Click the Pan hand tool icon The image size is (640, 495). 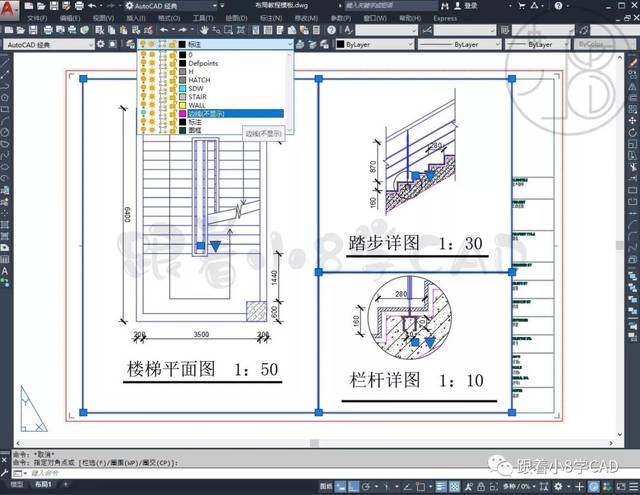point(204,30)
